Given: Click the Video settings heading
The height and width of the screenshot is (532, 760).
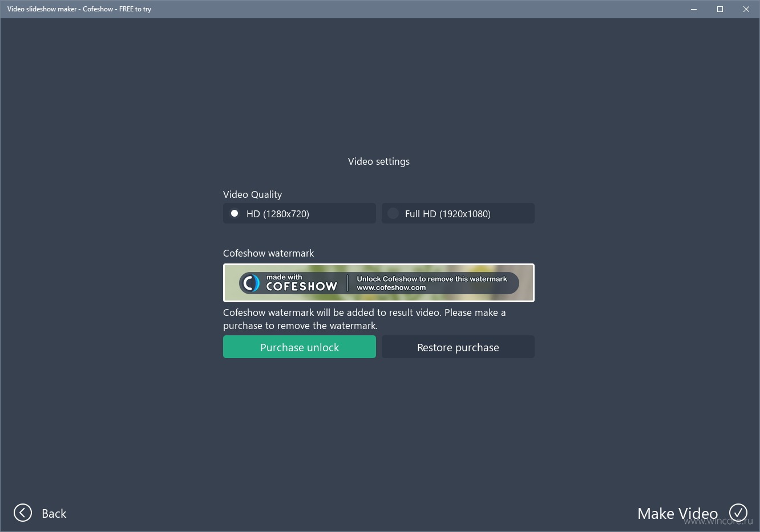Looking at the screenshot, I should [x=379, y=161].
